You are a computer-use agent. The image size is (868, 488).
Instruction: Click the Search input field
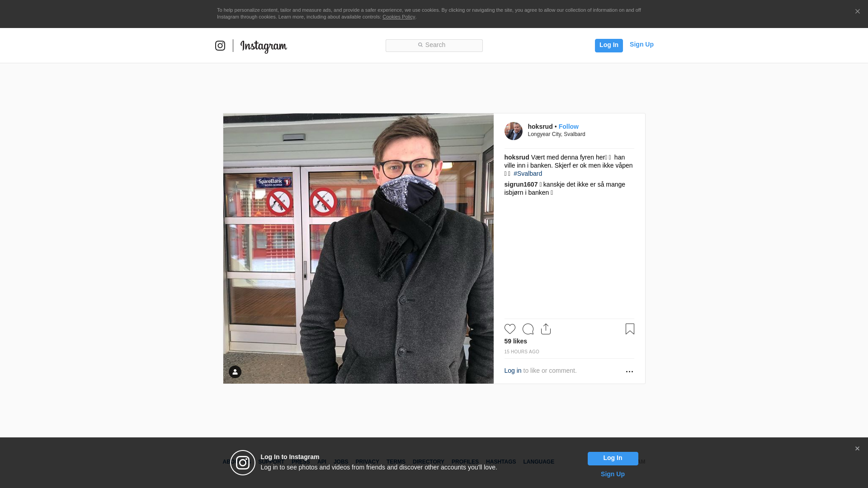tap(434, 45)
